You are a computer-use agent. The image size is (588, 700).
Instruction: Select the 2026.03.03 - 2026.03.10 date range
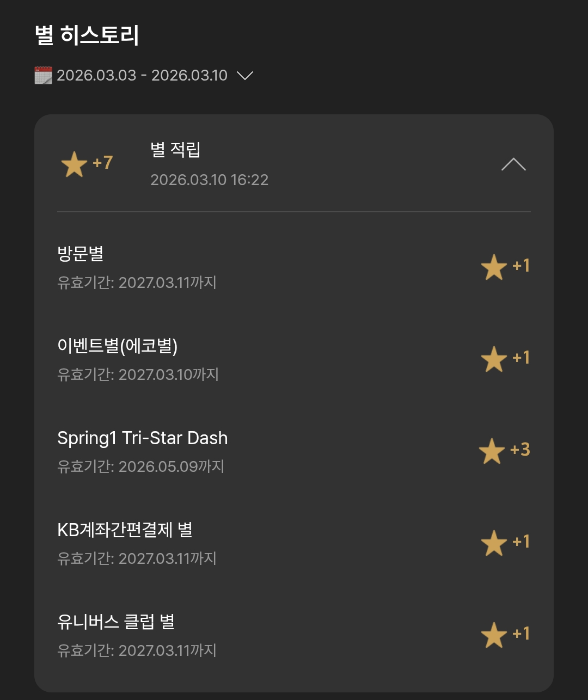142,75
